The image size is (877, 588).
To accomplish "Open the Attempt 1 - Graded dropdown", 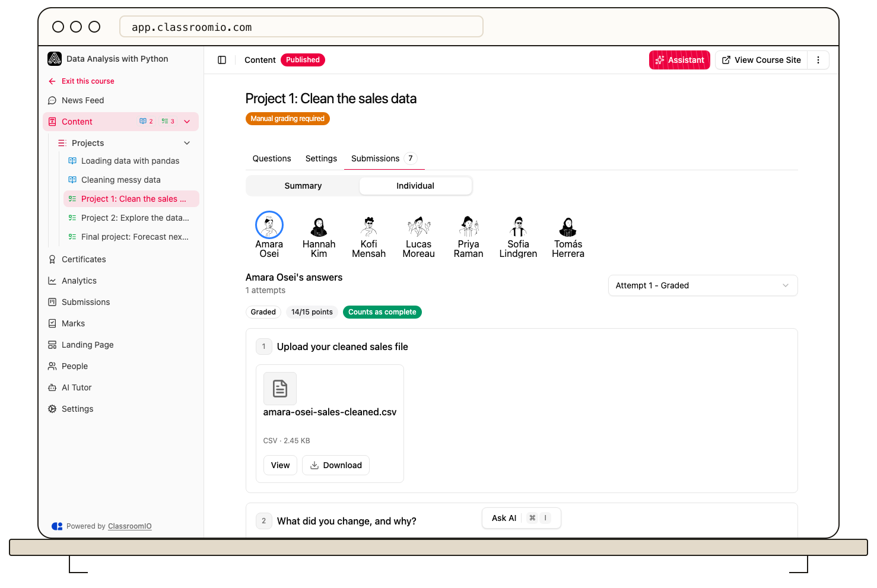I will pos(703,285).
